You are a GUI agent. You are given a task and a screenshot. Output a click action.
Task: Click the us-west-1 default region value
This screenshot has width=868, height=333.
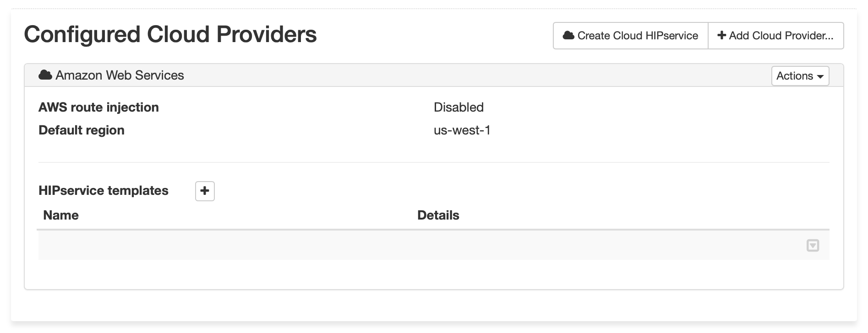coord(462,130)
